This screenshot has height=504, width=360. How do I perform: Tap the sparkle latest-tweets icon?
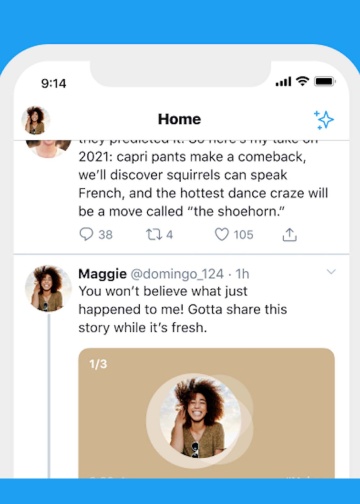pyautogui.click(x=324, y=120)
